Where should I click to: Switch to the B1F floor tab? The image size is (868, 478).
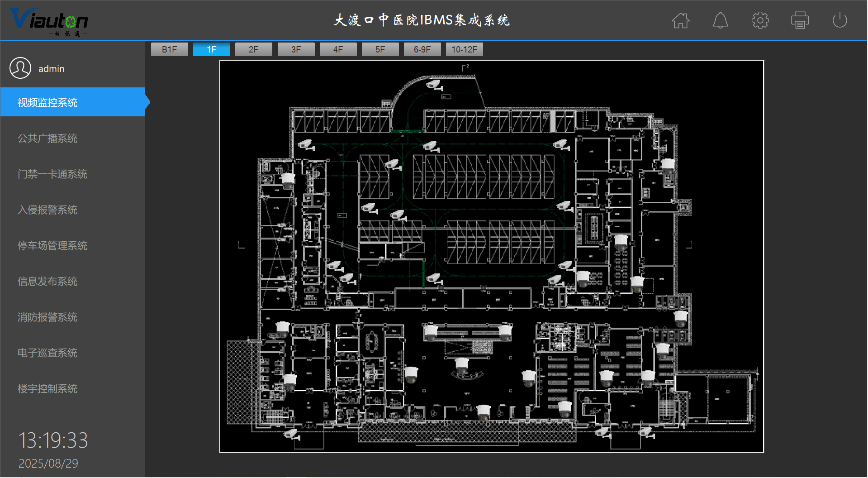169,49
